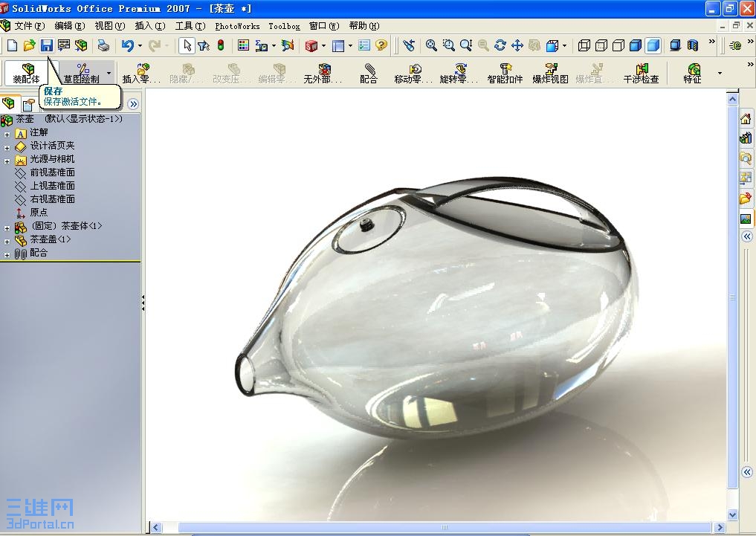Click 插入零... insert component button

[141, 74]
